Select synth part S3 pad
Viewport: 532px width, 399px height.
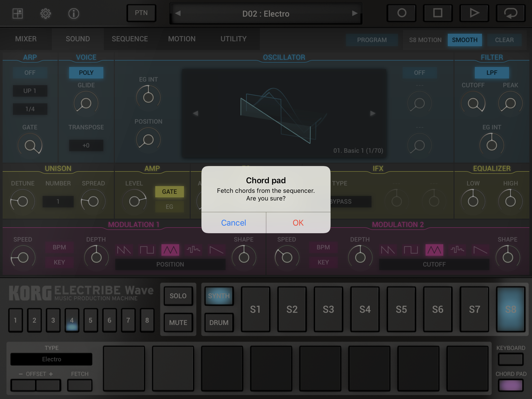[328, 309]
